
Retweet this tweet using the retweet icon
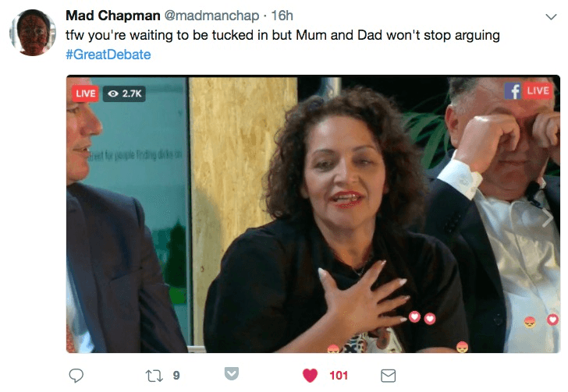153,376
